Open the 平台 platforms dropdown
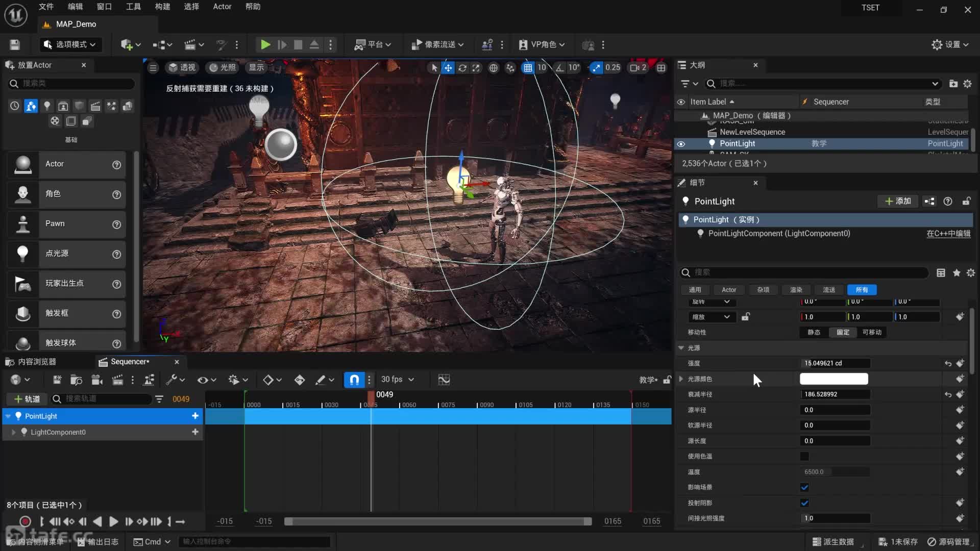The height and width of the screenshot is (551, 980). click(373, 45)
